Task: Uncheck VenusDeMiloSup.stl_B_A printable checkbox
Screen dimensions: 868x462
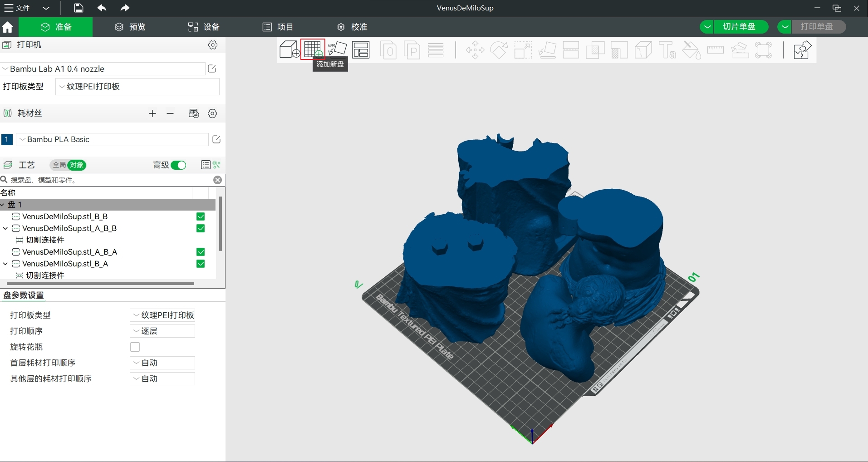Action: (201, 264)
